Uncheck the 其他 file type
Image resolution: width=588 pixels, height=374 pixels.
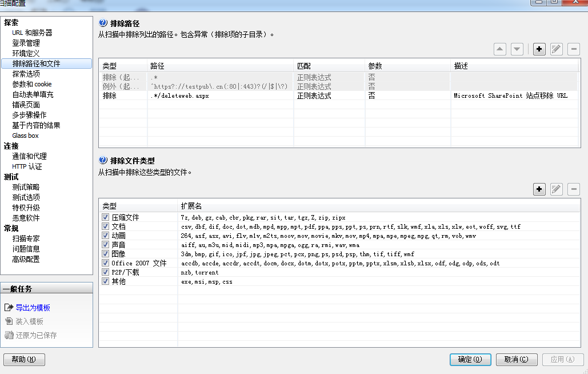point(105,281)
